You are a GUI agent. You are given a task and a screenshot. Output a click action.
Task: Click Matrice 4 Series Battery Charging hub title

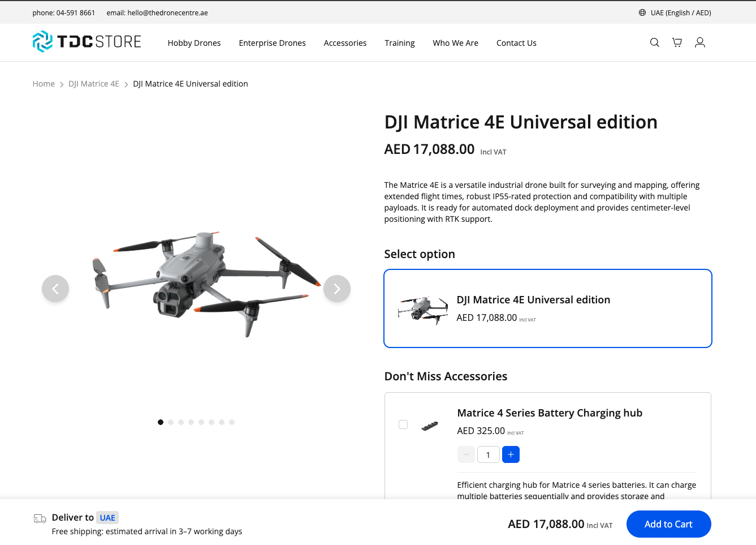[550, 413]
